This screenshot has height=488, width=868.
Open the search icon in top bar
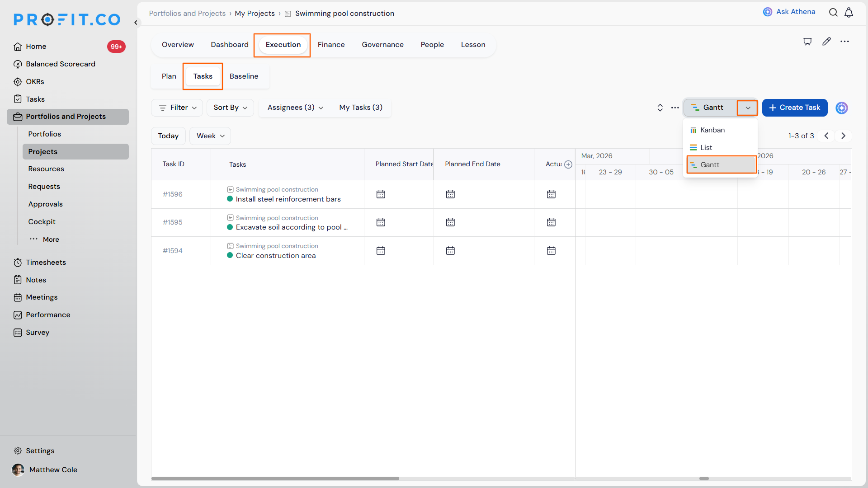pos(833,13)
